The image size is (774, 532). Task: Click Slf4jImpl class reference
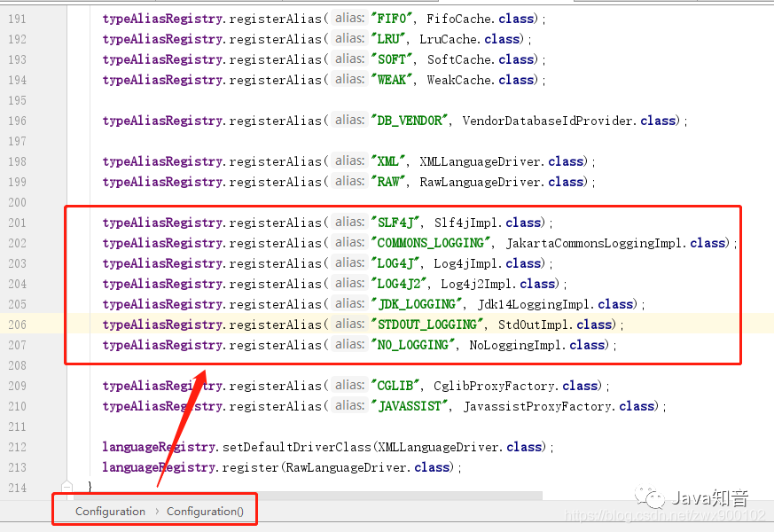465,223
